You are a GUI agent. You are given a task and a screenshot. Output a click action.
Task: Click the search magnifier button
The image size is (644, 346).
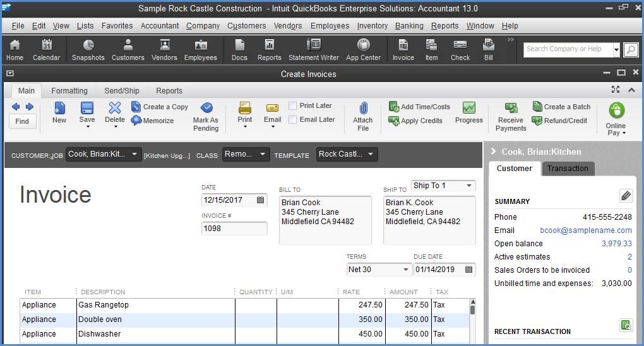(x=631, y=50)
